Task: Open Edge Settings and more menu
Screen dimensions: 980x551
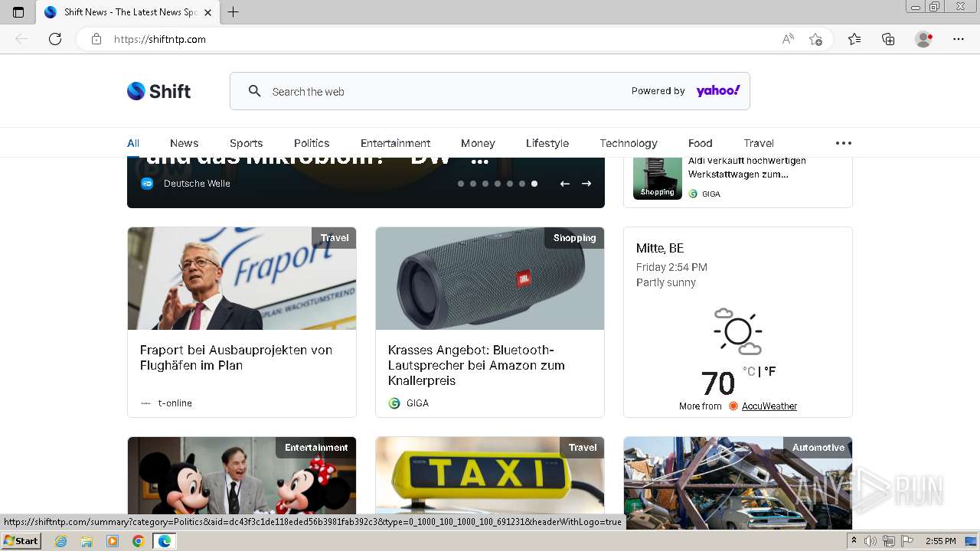Action: coord(959,39)
